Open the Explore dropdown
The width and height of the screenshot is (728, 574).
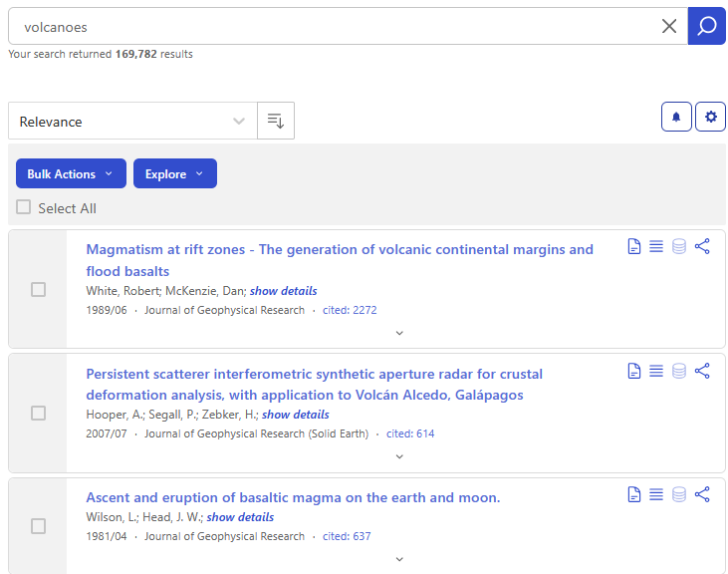coord(175,173)
